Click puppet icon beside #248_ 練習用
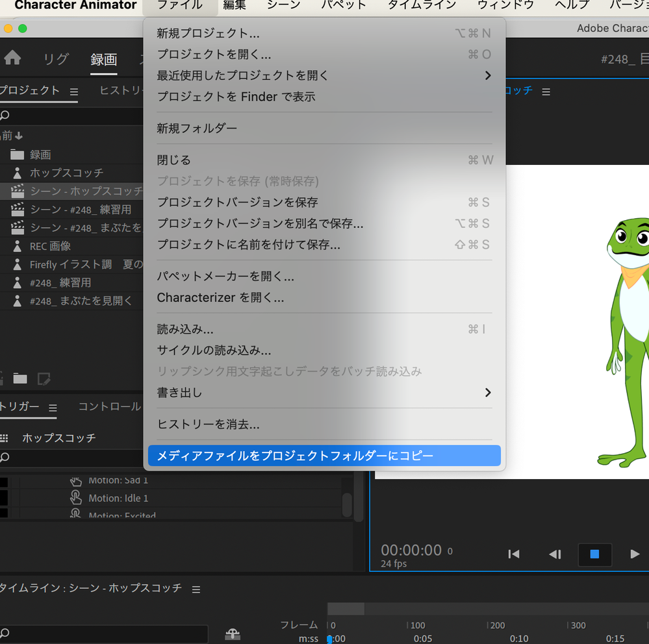Viewport: 649px width, 644px height. pyautogui.click(x=17, y=283)
